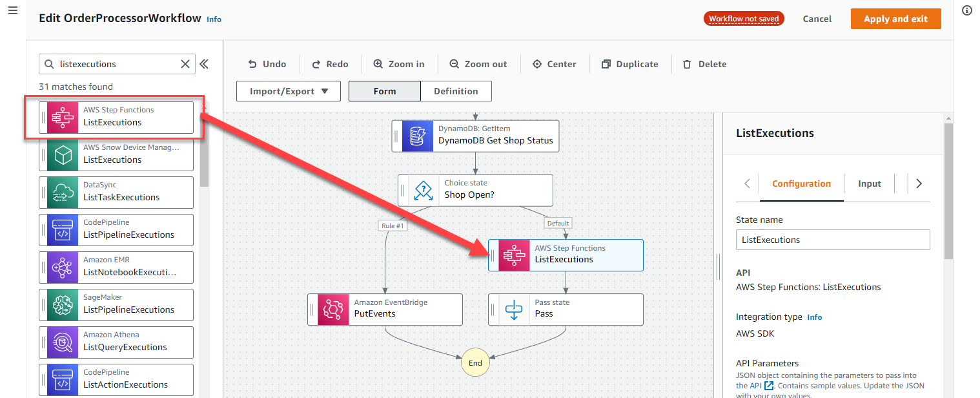The height and width of the screenshot is (398, 980).
Task: Click Apply and exit button
Action: click(895, 19)
